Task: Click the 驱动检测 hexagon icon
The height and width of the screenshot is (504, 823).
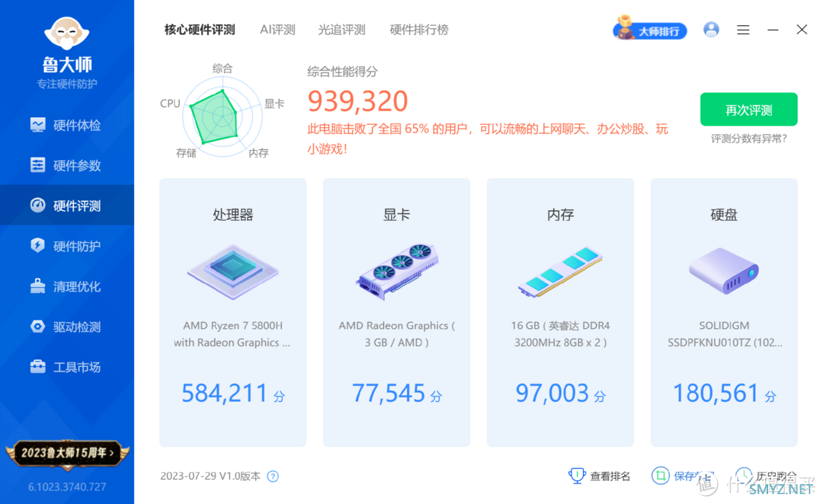Action: click(38, 326)
